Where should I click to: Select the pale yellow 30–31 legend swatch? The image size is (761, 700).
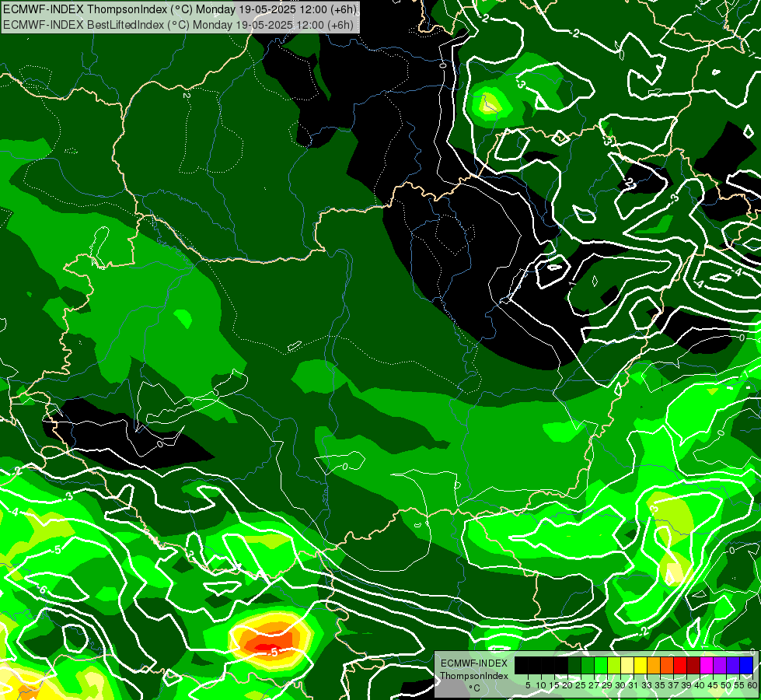click(627, 665)
